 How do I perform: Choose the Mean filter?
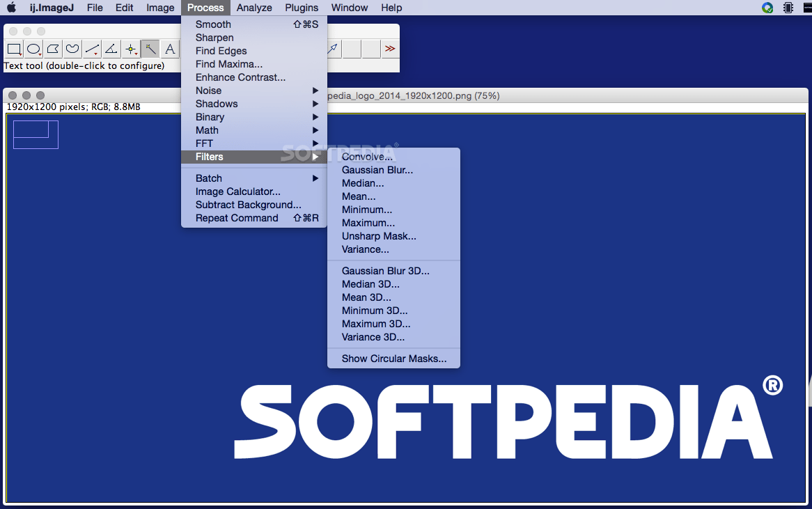point(393,196)
